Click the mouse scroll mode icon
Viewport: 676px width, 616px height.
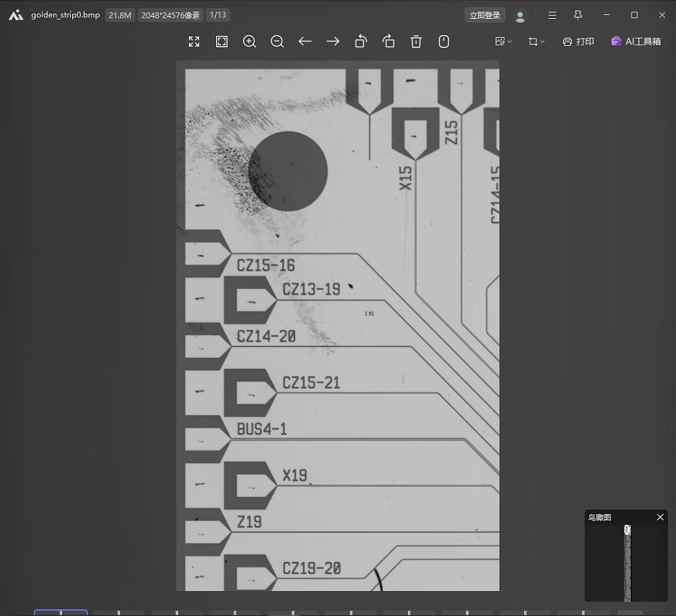[x=444, y=42]
